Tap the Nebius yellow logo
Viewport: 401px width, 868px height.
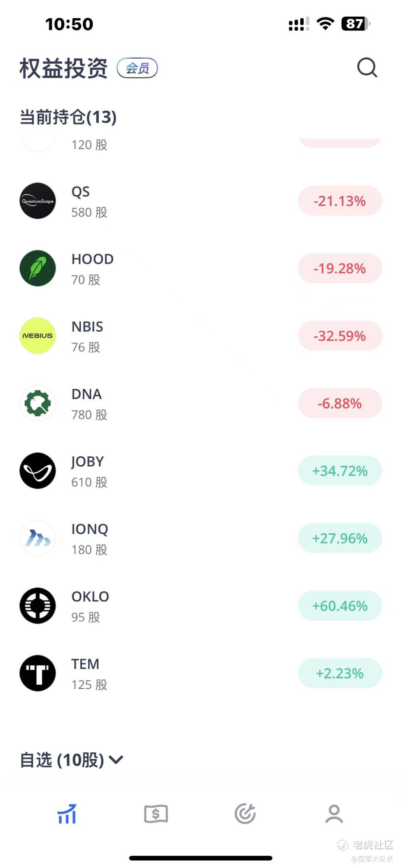coord(38,336)
